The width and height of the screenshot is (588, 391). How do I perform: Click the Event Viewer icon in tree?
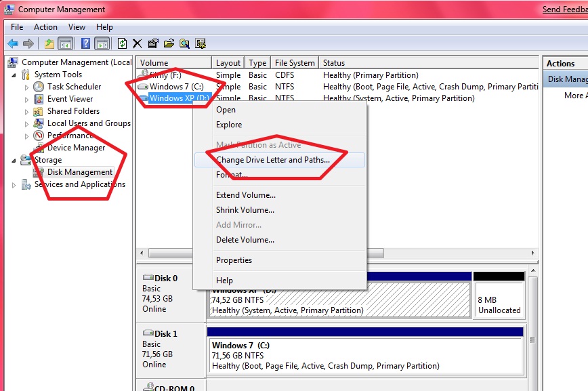(x=39, y=99)
